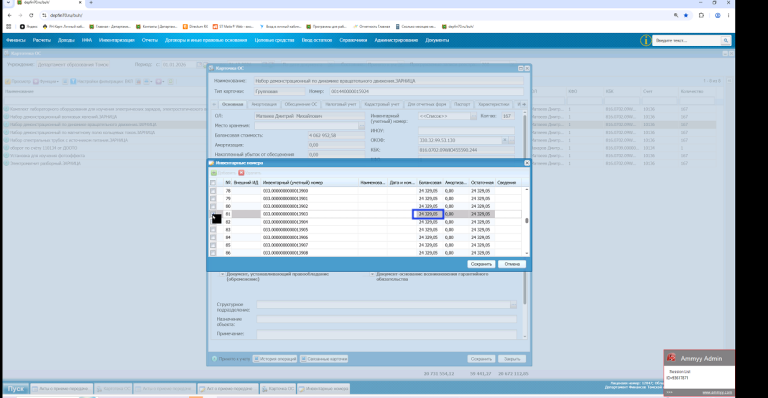Open the Ammyy Admin notification icon
This screenshot has height=398, width=768.
coord(671,358)
